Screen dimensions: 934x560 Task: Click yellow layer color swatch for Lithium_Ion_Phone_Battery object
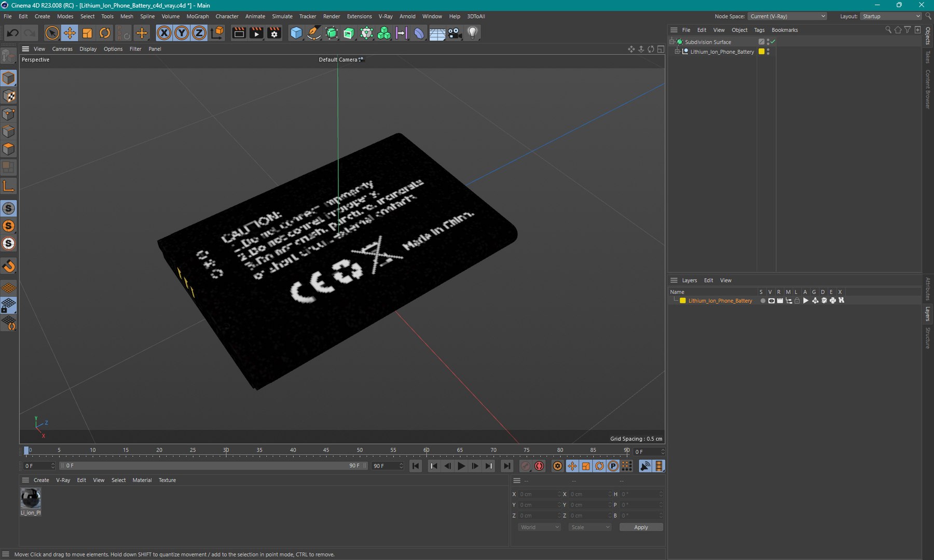pos(761,51)
